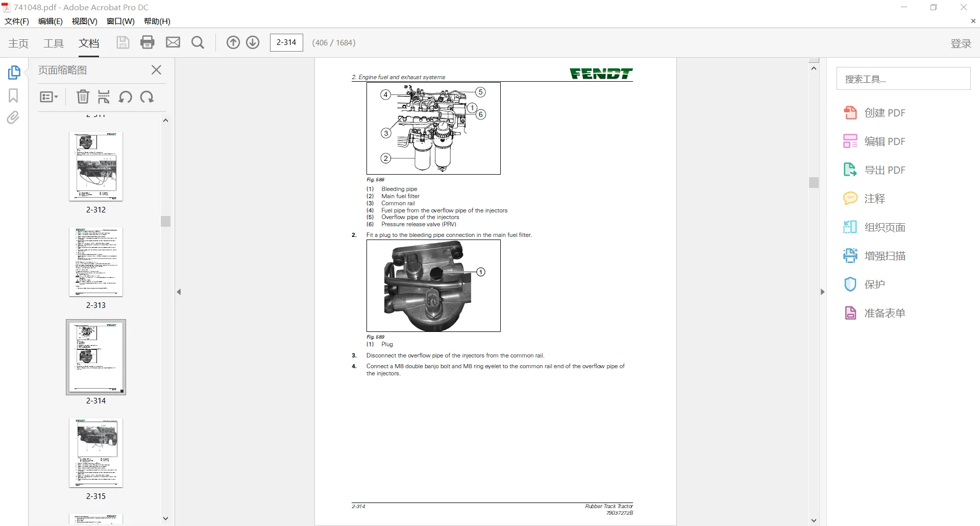
Task: Select 导出 PDF tool
Action: (874, 170)
